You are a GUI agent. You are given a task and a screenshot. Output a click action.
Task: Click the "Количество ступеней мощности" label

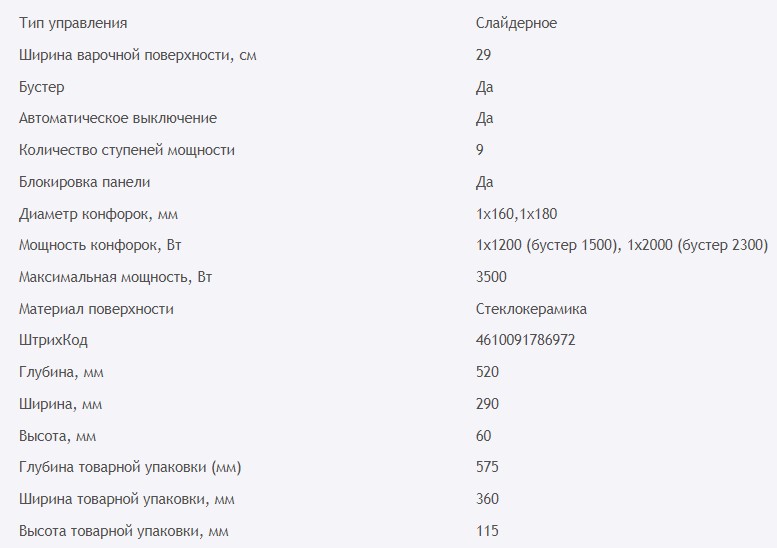127,150
